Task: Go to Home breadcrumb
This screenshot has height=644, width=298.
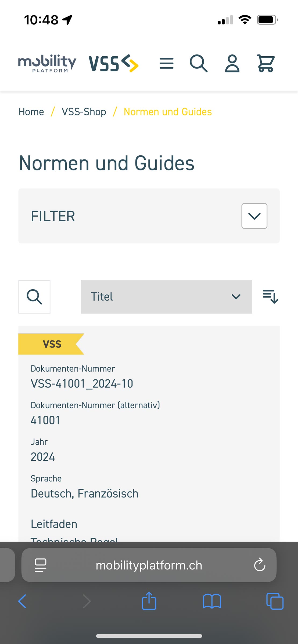Action: click(31, 112)
